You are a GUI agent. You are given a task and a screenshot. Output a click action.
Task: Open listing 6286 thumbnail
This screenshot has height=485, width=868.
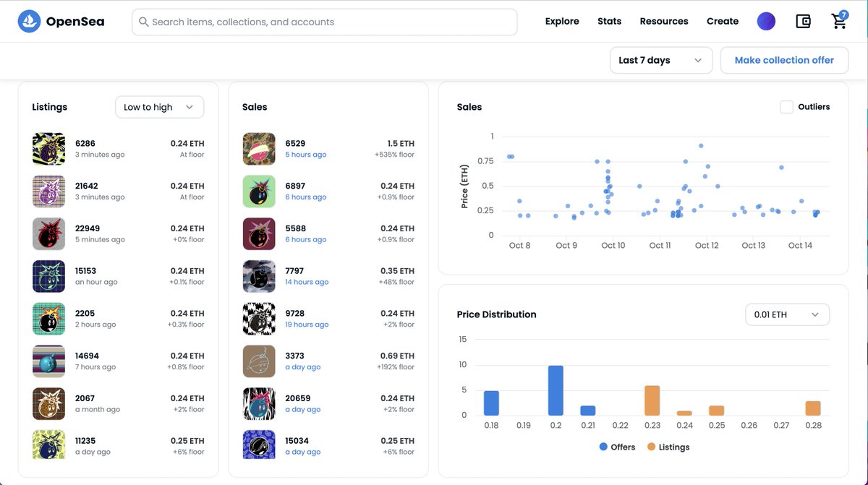(48, 149)
